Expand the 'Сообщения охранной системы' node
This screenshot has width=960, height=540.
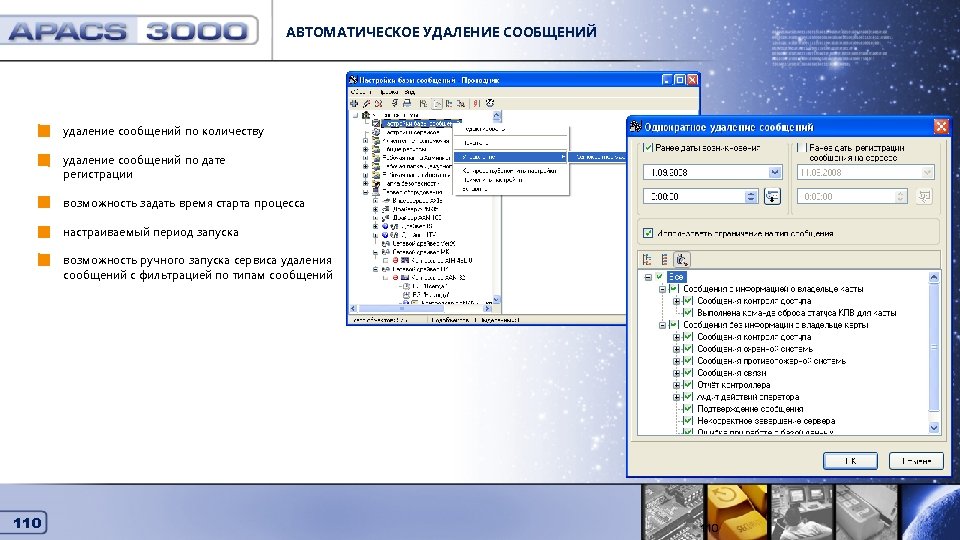point(677,349)
